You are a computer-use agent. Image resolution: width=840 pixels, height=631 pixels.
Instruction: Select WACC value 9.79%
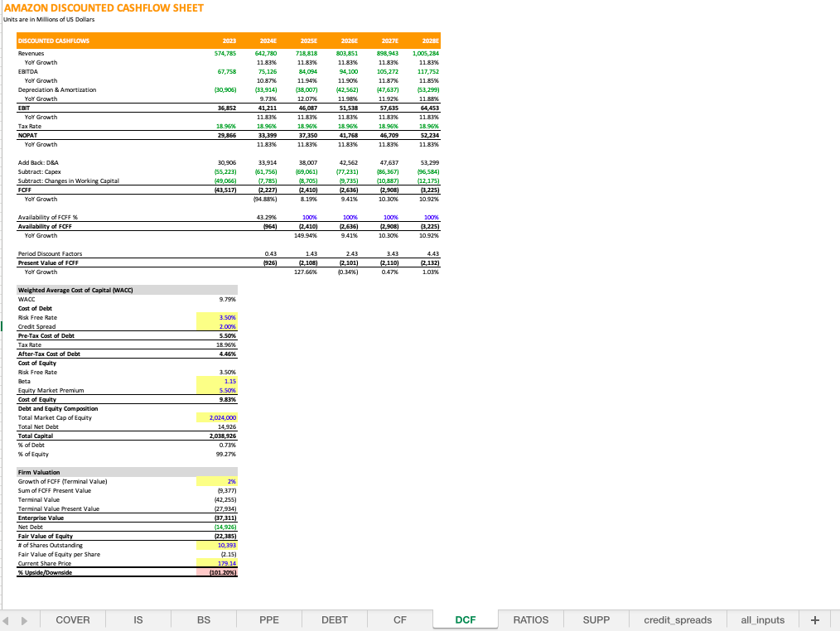227,300
